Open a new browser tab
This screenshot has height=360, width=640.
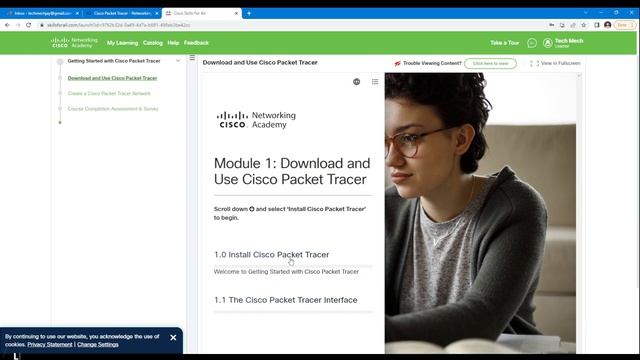(249, 13)
